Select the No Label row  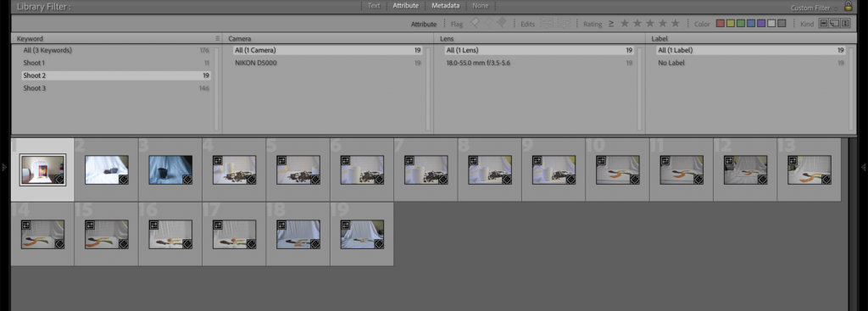click(751, 63)
